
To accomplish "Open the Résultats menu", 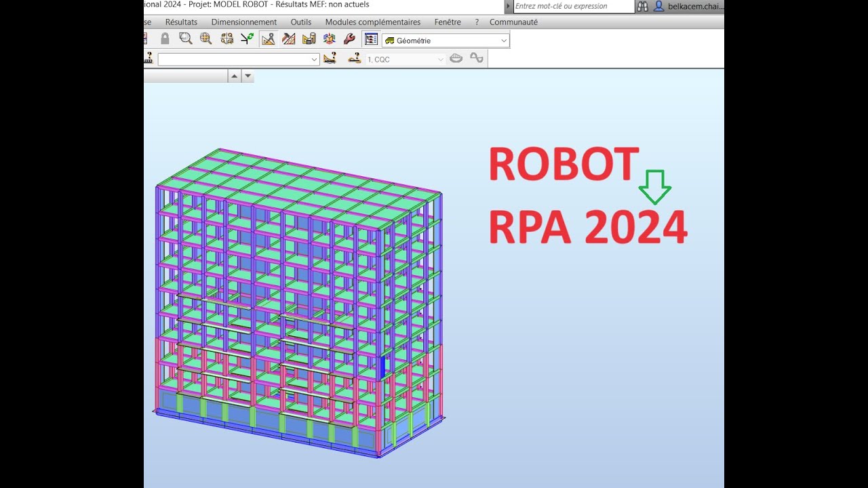I will pos(181,22).
